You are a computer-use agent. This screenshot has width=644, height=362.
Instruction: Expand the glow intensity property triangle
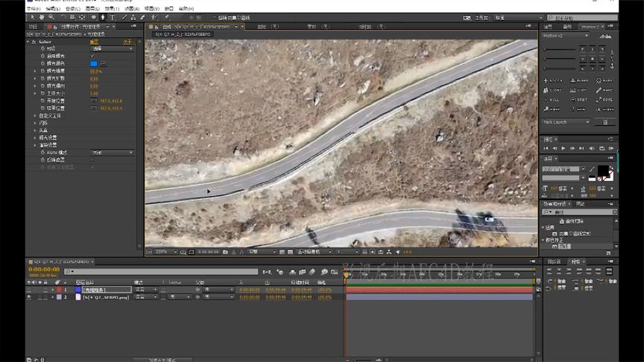tap(34, 71)
